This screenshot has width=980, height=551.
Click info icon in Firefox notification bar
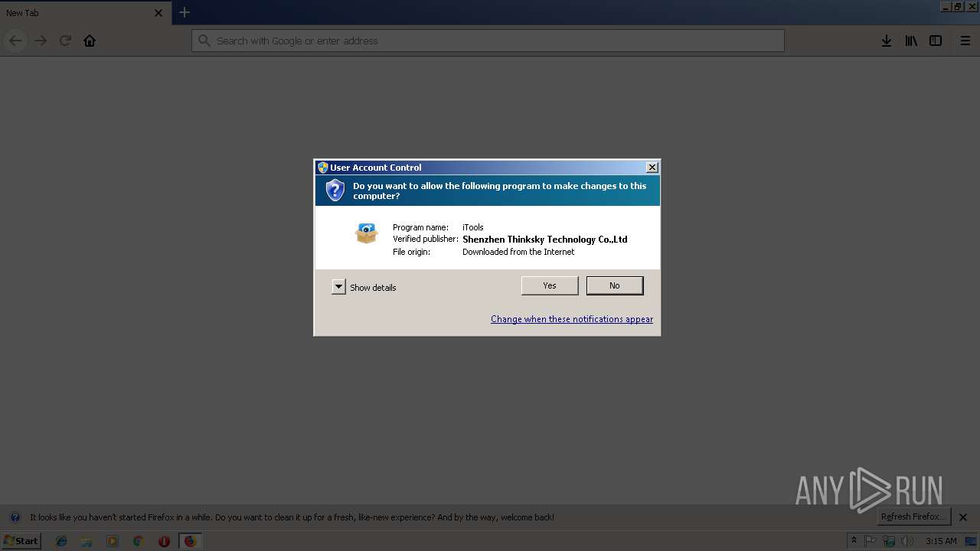(x=15, y=517)
